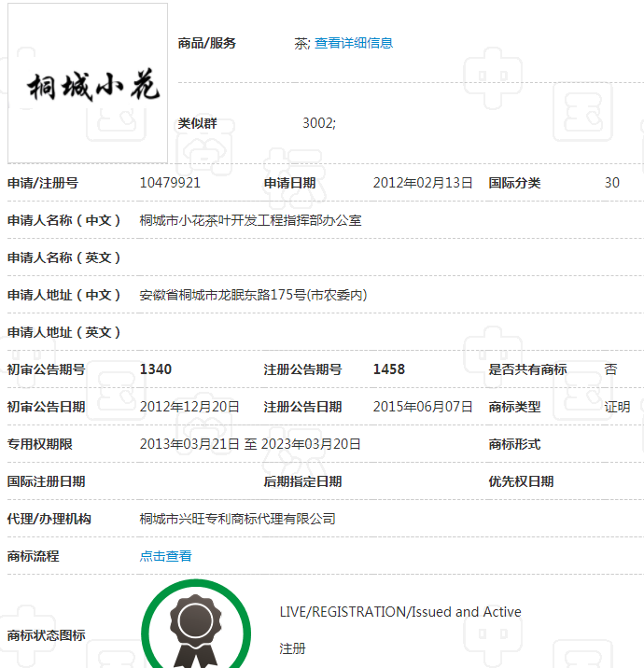
Task: Click the 申请人地址（英文） label
Action: coord(63,332)
